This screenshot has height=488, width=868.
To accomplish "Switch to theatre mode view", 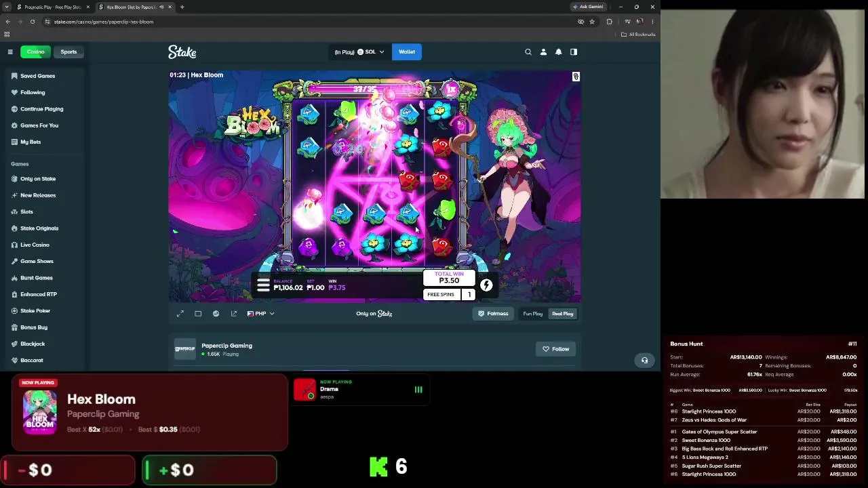I will pyautogui.click(x=198, y=314).
